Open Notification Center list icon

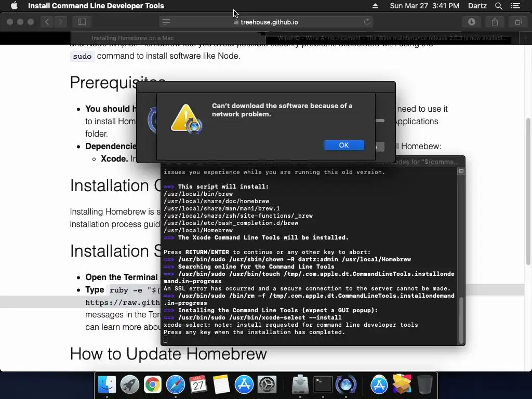(515, 6)
